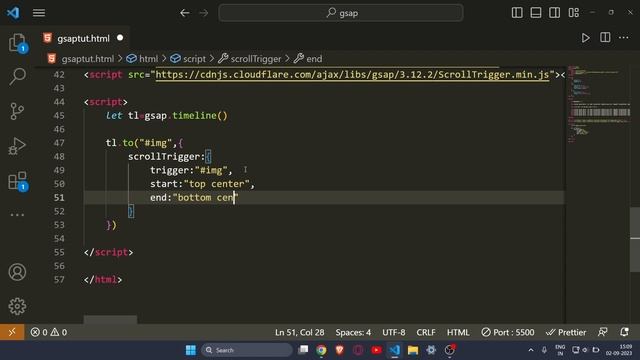The height and width of the screenshot is (360, 640).
Task: Open the feedback icon in status bar
Action: coord(602,332)
